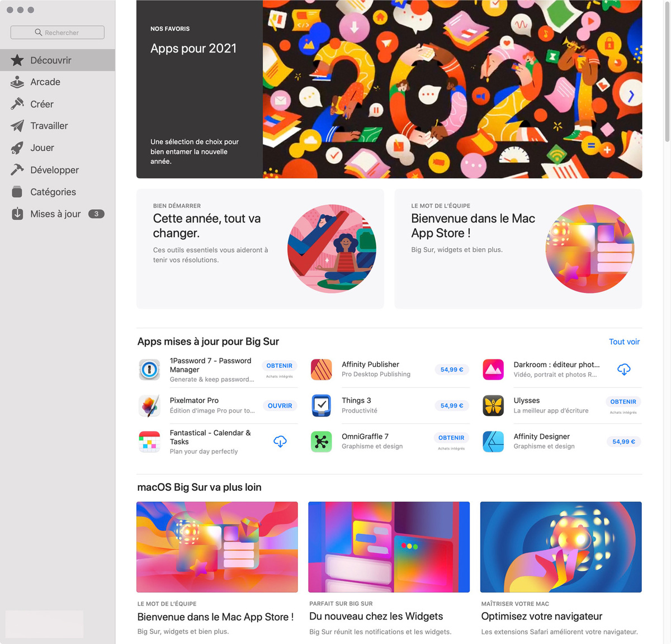Download Fantastical with cloud icon
The height and width of the screenshot is (644, 671).
tap(280, 442)
